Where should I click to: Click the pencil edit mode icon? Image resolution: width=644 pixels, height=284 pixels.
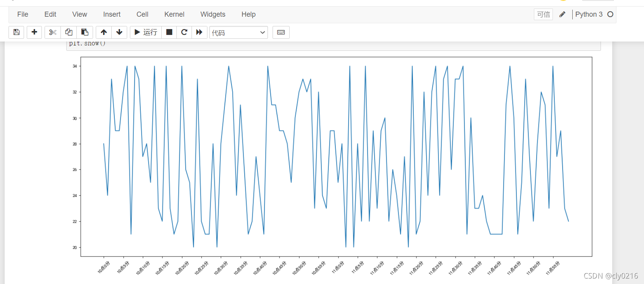click(x=562, y=14)
